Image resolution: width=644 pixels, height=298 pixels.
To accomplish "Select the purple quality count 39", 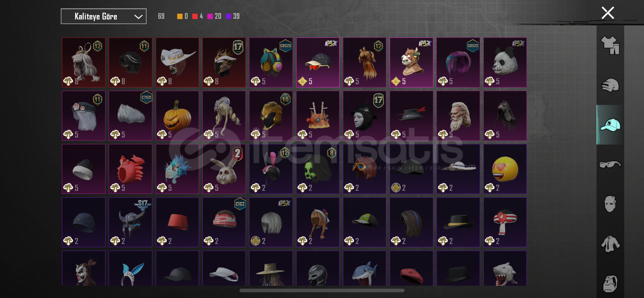I will click(x=236, y=16).
